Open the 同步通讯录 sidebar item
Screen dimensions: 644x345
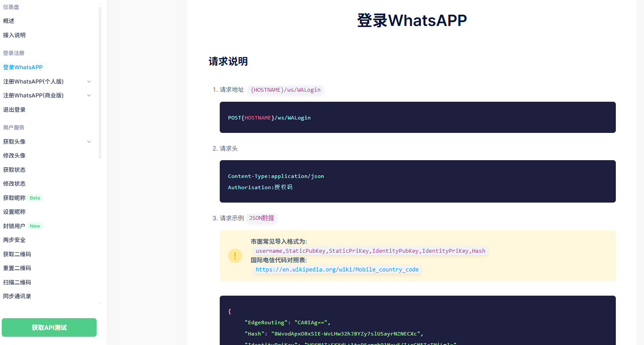point(17,296)
